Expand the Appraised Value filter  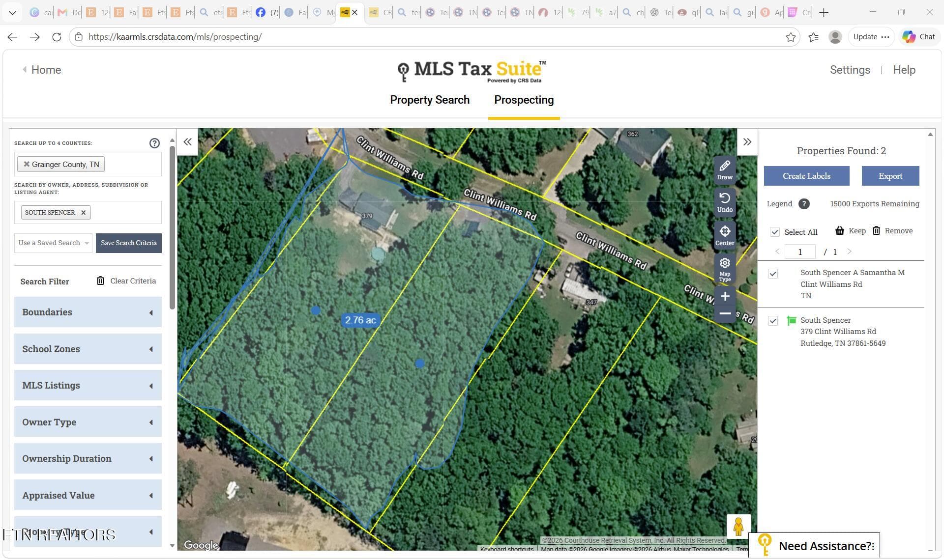(88, 495)
